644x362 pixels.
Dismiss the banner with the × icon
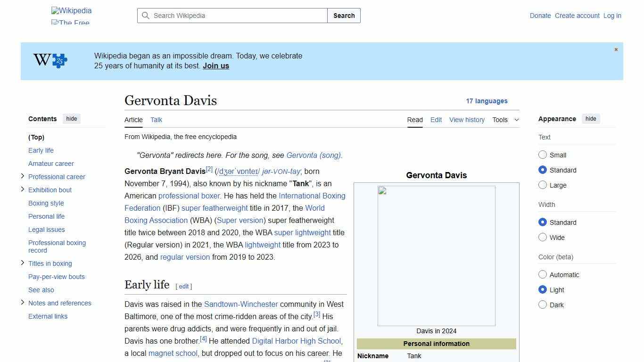coord(616,49)
